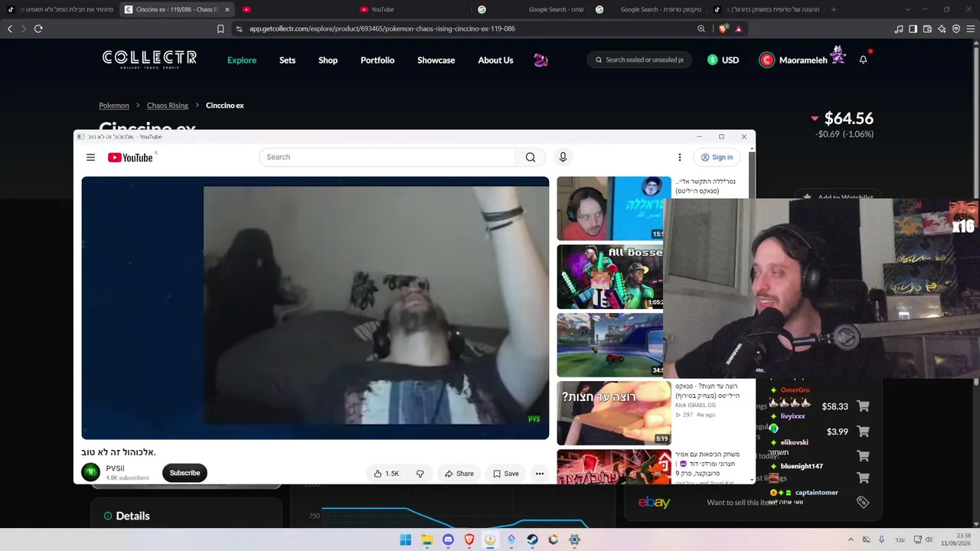
Task: Open the Maorameleh account menu
Action: pos(802,60)
